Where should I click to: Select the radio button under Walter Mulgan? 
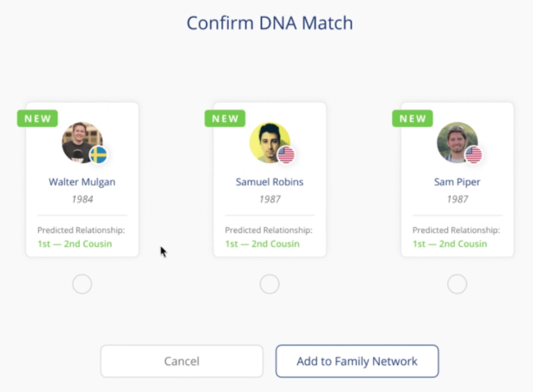[82, 284]
